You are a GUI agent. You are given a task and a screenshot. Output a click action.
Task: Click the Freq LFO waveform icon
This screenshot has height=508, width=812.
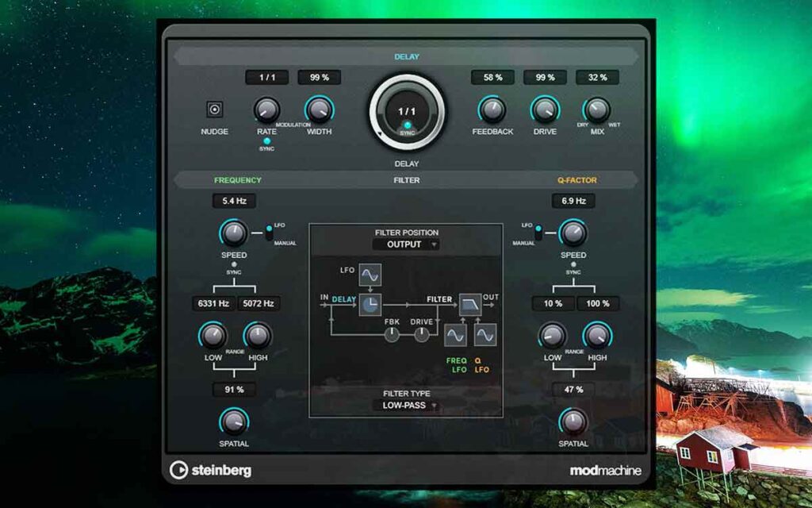tap(455, 336)
